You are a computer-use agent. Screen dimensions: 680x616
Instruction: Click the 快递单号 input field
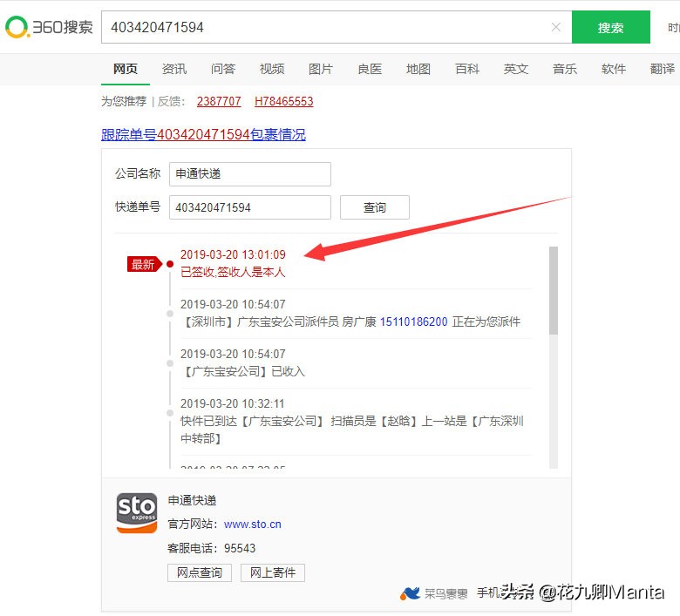tap(250, 207)
